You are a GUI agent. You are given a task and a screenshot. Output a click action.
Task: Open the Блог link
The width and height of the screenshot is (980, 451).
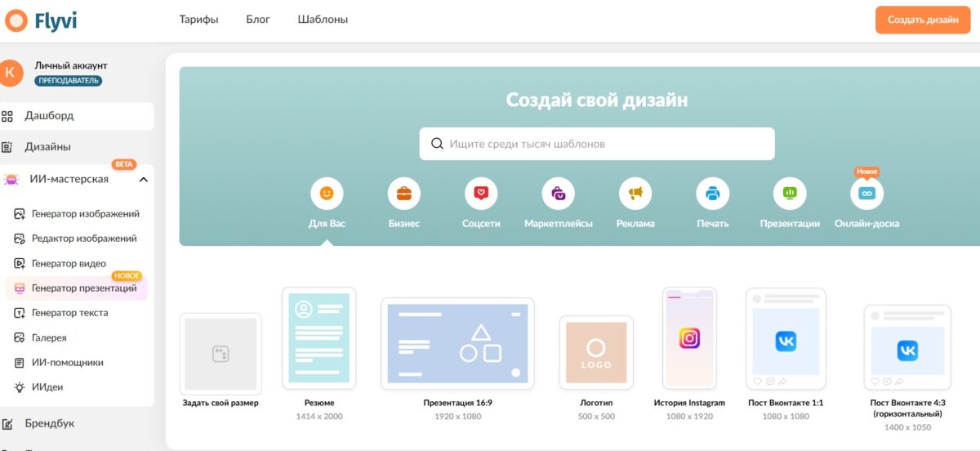tap(258, 20)
